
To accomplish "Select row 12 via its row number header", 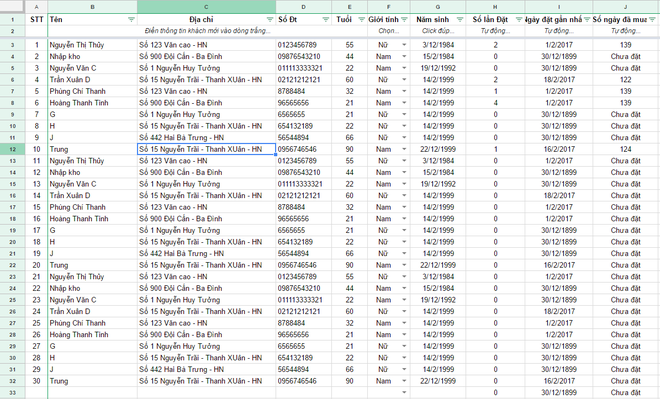I will click(x=12, y=149).
